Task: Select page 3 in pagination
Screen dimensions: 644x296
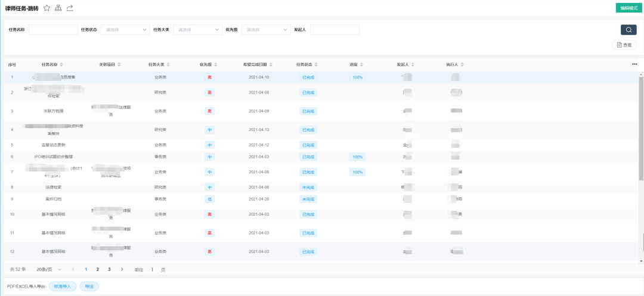Action: coord(109,269)
